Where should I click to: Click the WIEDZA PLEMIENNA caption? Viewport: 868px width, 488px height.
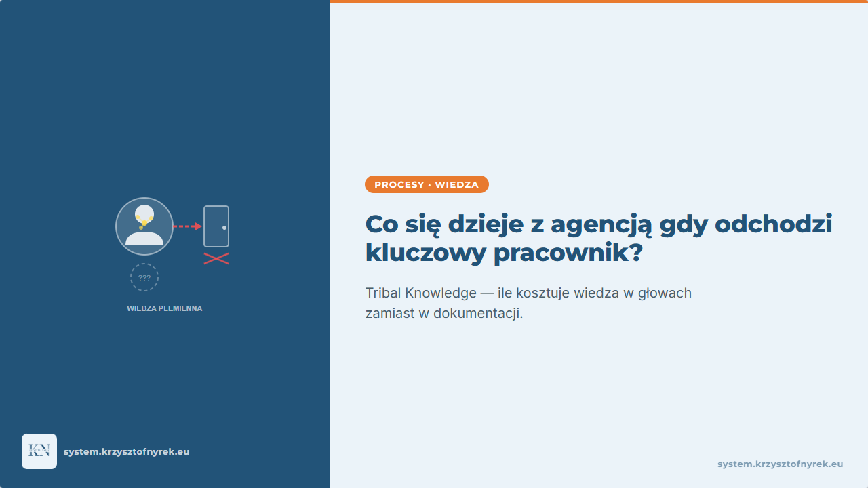[165, 308]
